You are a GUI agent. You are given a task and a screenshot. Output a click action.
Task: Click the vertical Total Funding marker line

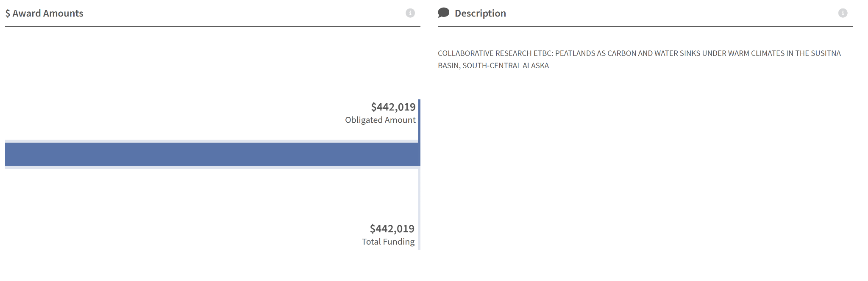coord(419,212)
